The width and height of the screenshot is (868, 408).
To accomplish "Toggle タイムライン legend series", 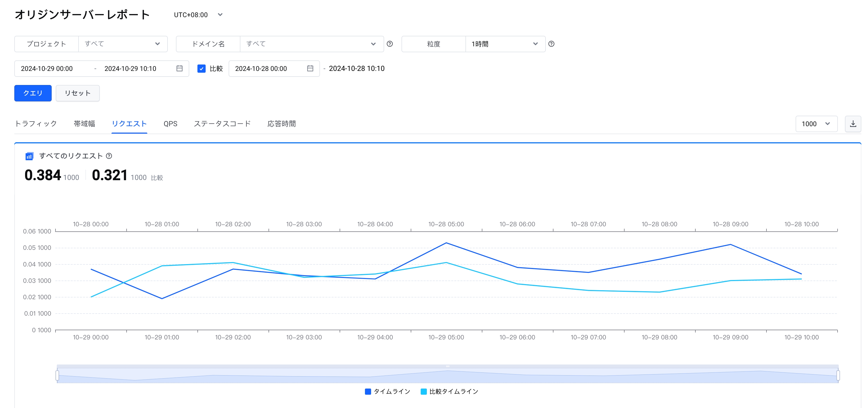I will pos(387,391).
